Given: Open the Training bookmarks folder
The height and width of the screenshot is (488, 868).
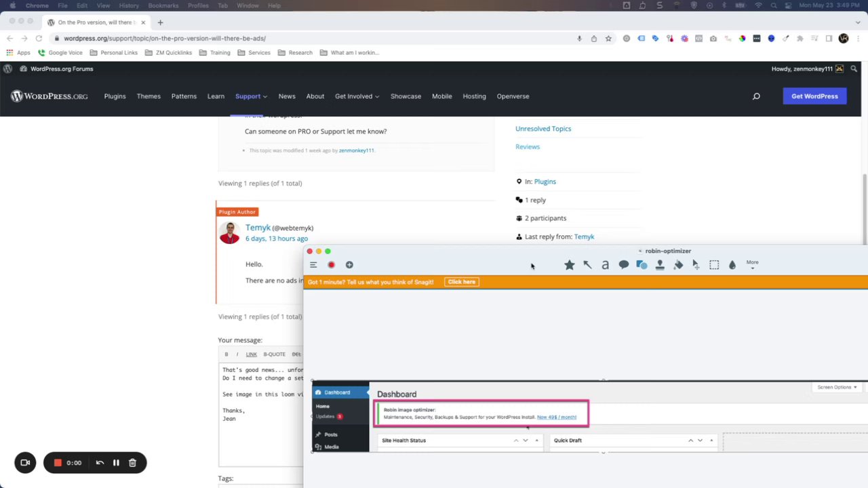Looking at the screenshot, I should coord(215,53).
